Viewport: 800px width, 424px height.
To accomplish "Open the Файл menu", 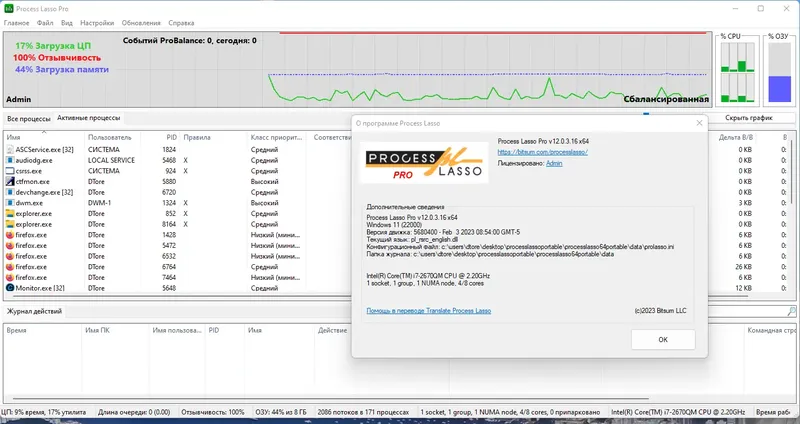I will (45, 23).
